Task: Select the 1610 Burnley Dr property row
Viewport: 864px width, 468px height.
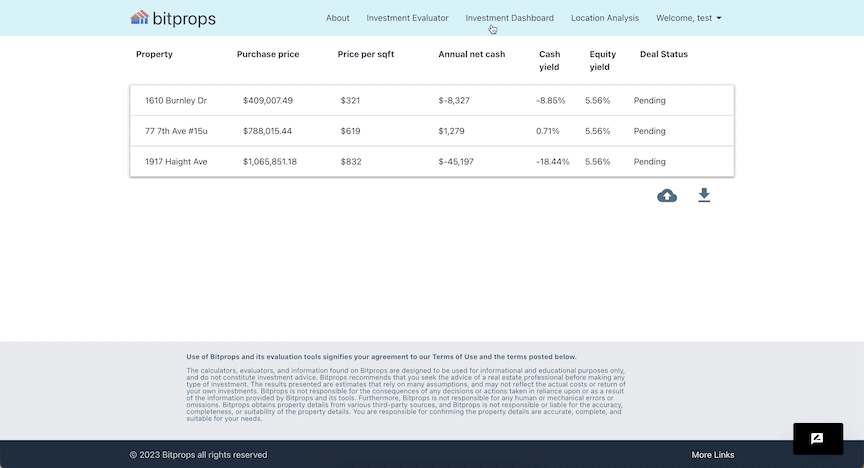Action: (176, 101)
